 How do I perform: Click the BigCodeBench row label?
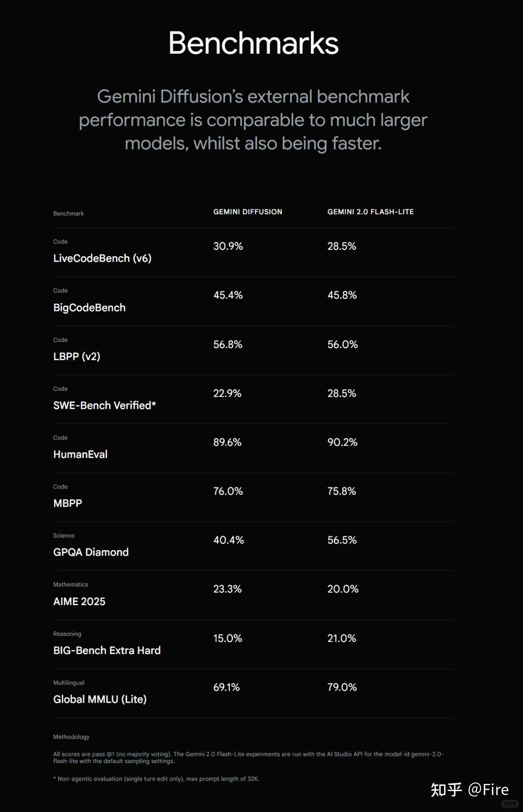(89, 307)
